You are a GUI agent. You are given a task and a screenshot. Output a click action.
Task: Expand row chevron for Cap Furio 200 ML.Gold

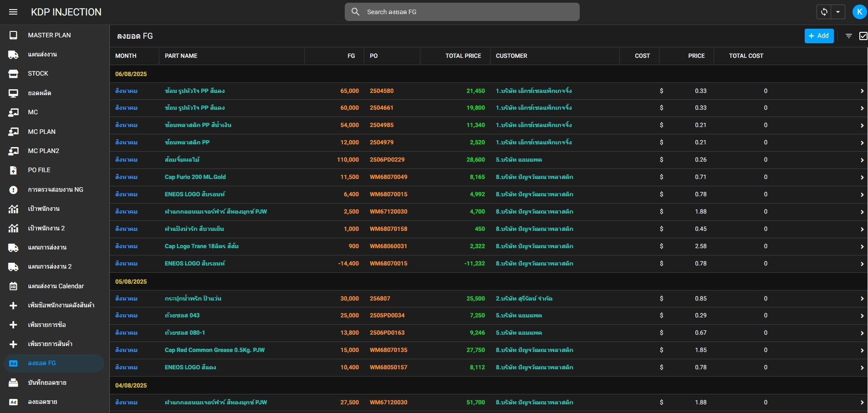862,178
